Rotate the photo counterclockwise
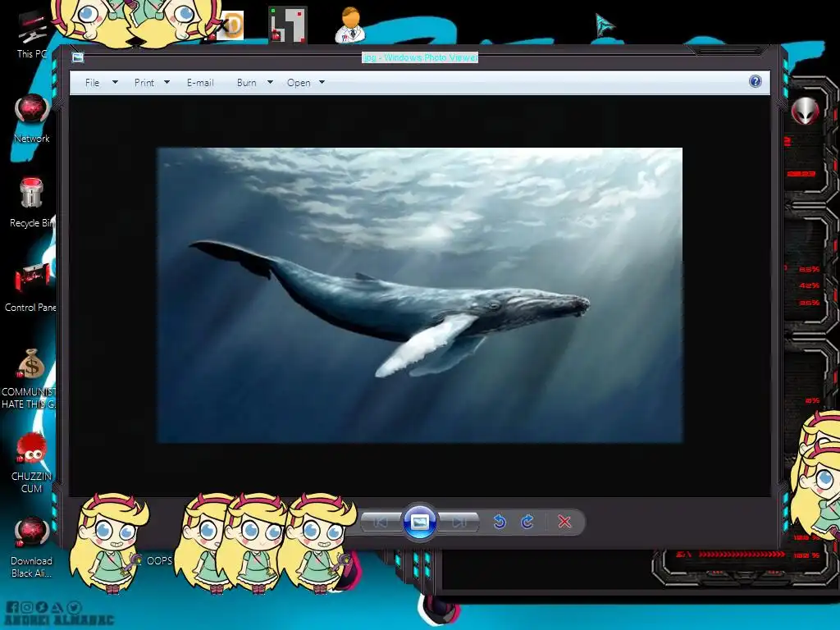Viewport: 840px width, 630px height. [500, 522]
